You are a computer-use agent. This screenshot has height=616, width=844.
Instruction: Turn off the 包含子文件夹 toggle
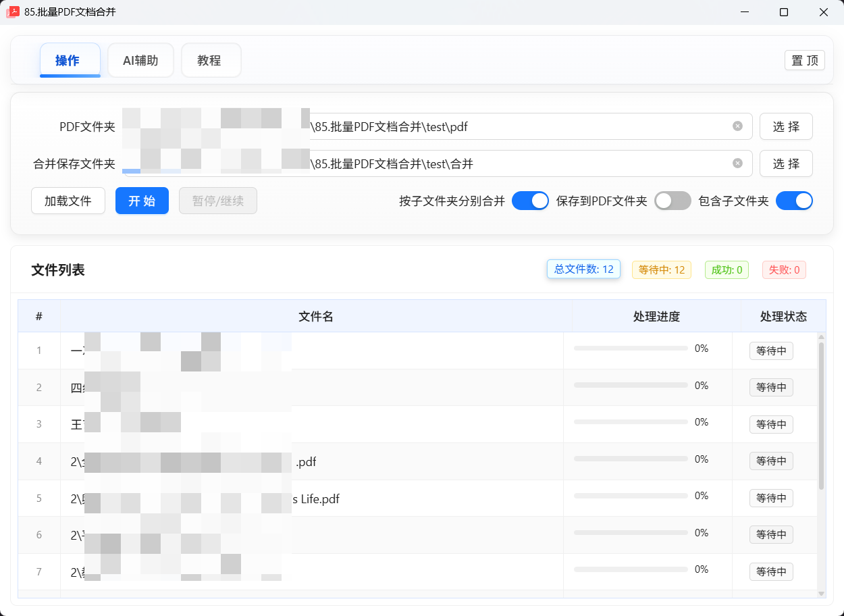point(794,201)
